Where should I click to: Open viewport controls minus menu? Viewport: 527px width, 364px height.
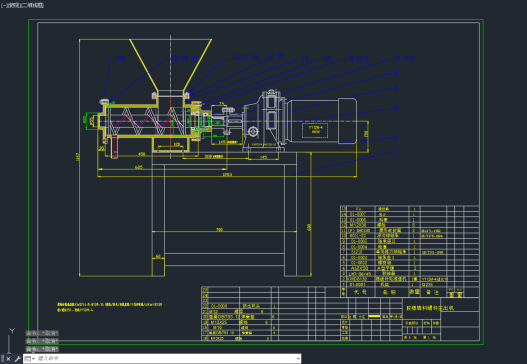tap(3, 5)
